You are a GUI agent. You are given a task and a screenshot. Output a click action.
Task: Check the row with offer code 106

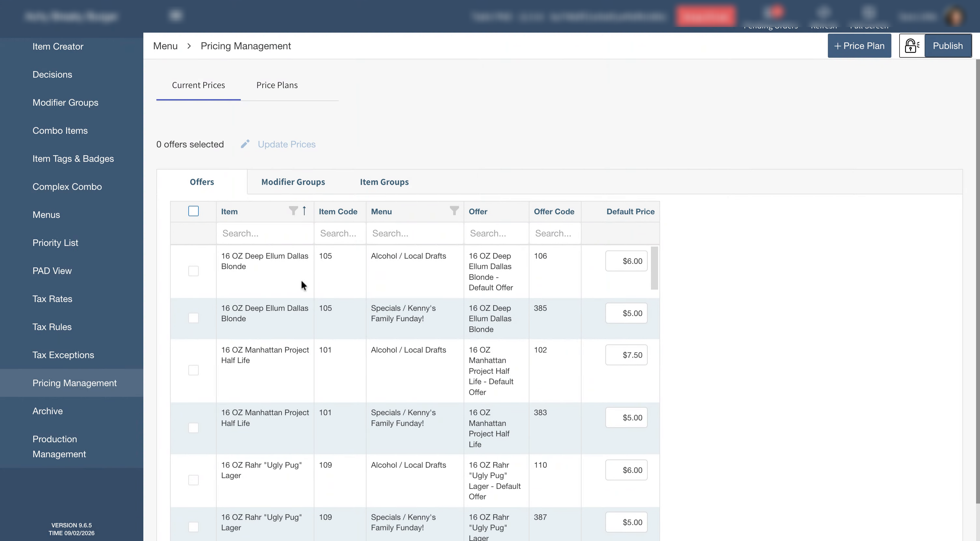(x=193, y=271)
